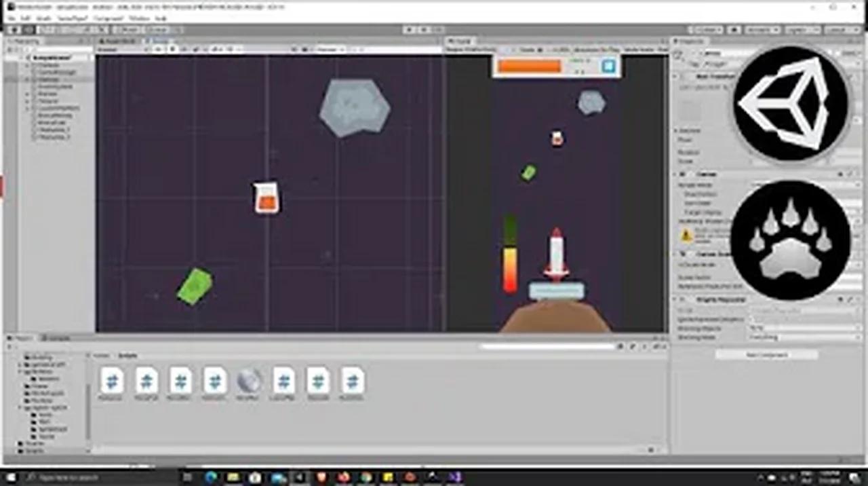Open the first C# script in the Scripts folder
The width and height of the screenshot is (868, 486).
pyautogui.click(x=112, y=381)
